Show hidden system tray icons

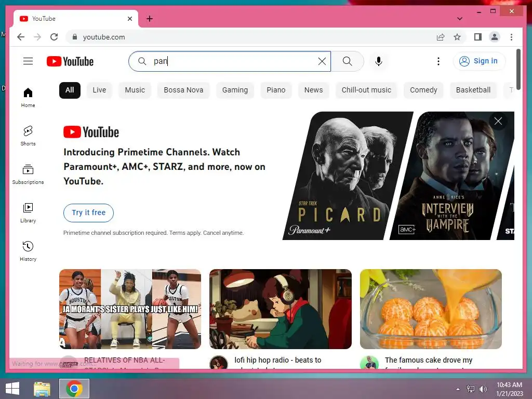pos(458,389)
